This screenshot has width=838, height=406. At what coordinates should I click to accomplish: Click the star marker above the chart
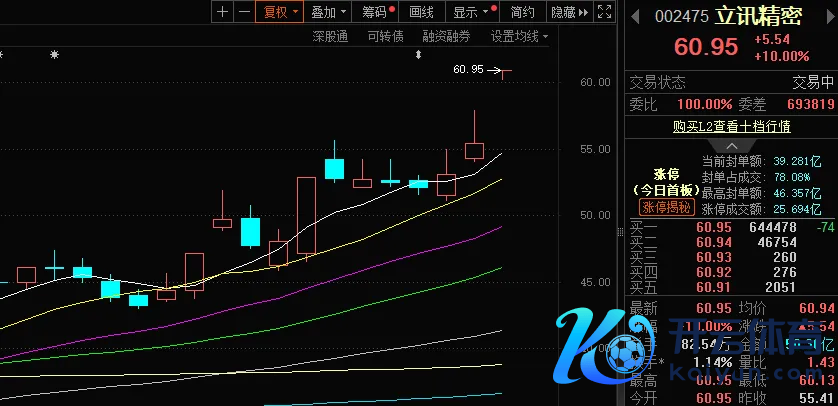coord(54,54)
